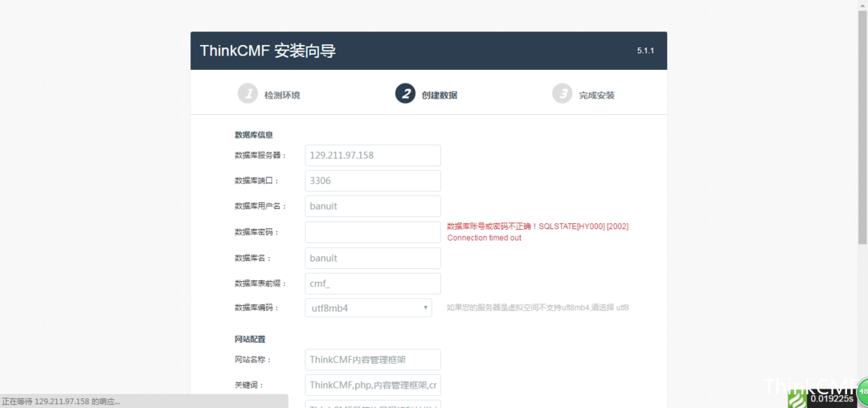The height and width of the screenshot is (408, 868).
Task: Click the step 1 circle icon
Action: coord(248,93)
